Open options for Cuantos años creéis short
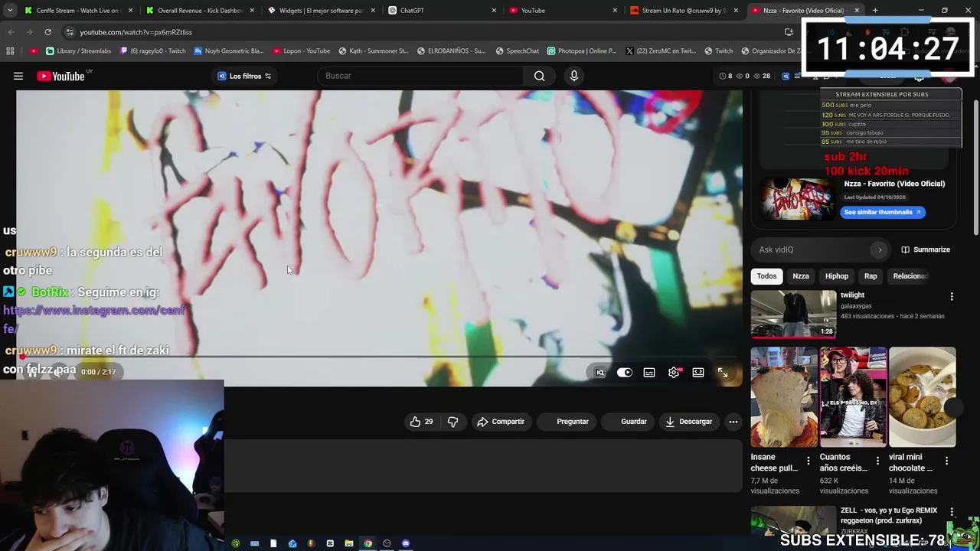Viewport: 980px width, 551px height. 877,461
